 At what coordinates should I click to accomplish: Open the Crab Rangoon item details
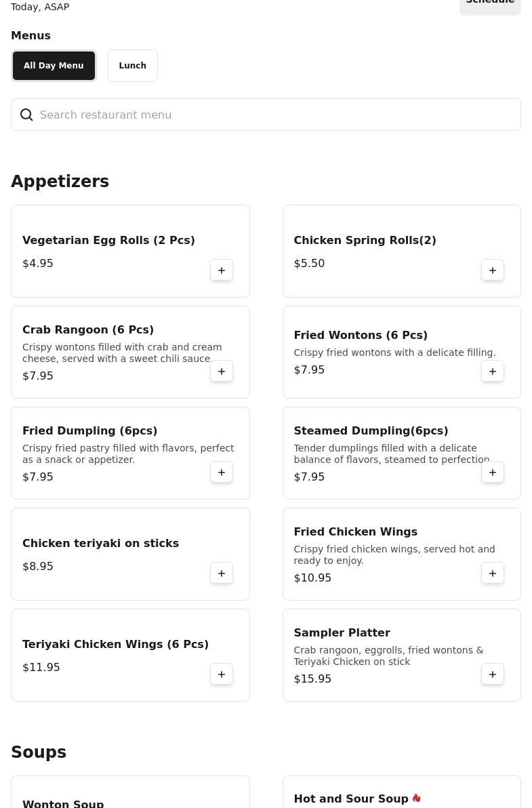[x=88, y=330]
